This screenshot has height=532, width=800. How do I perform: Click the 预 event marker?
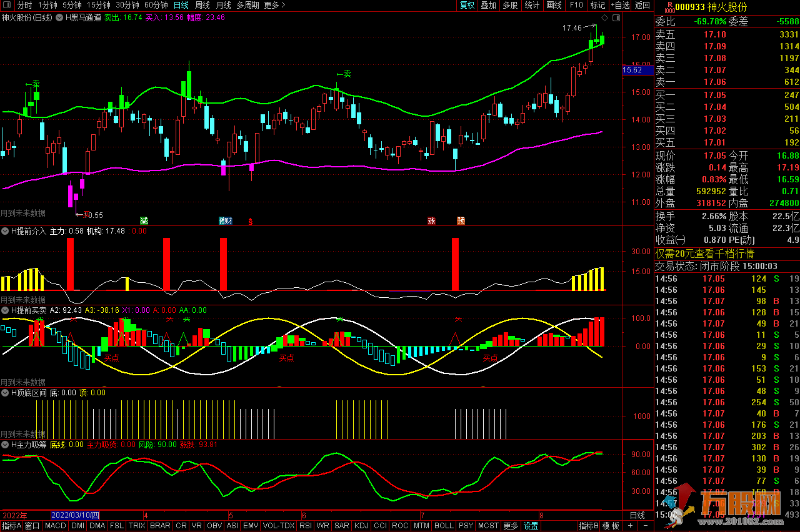[461, 220]
